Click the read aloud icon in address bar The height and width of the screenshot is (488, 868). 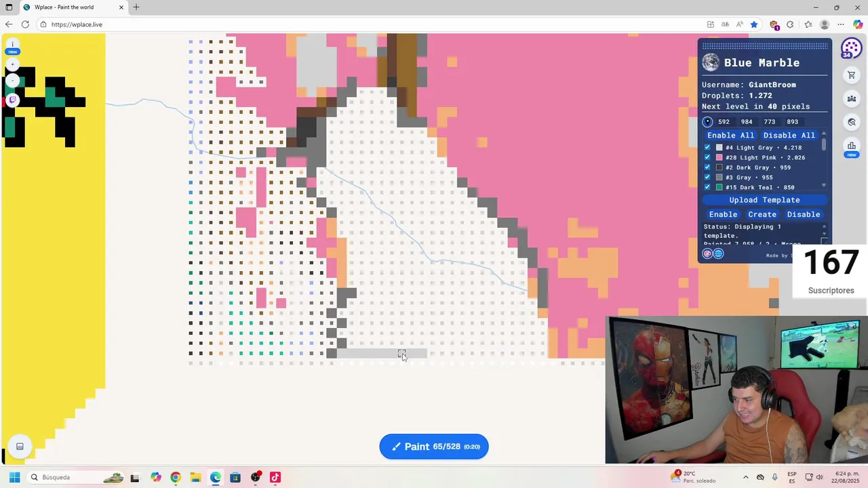(738, 24)
